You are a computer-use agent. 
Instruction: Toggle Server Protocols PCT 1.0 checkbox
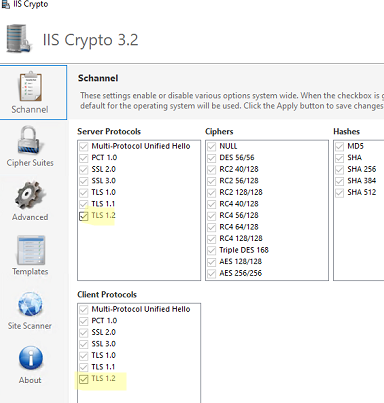[x=84, y=158]
